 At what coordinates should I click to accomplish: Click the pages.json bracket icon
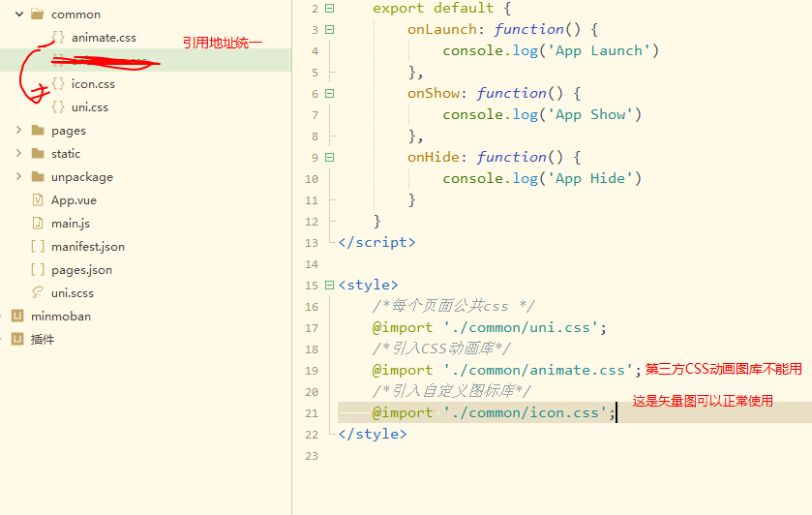tap(38, 269)
